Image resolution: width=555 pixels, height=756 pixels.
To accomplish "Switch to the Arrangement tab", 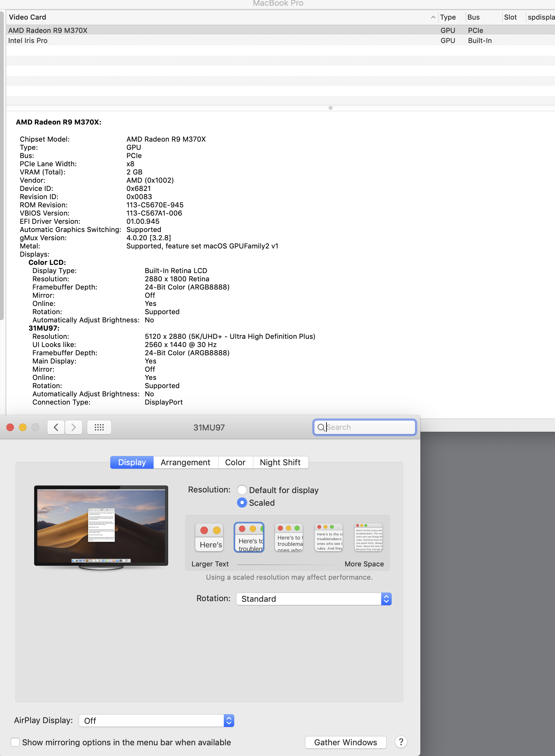I will click(186, 462).
